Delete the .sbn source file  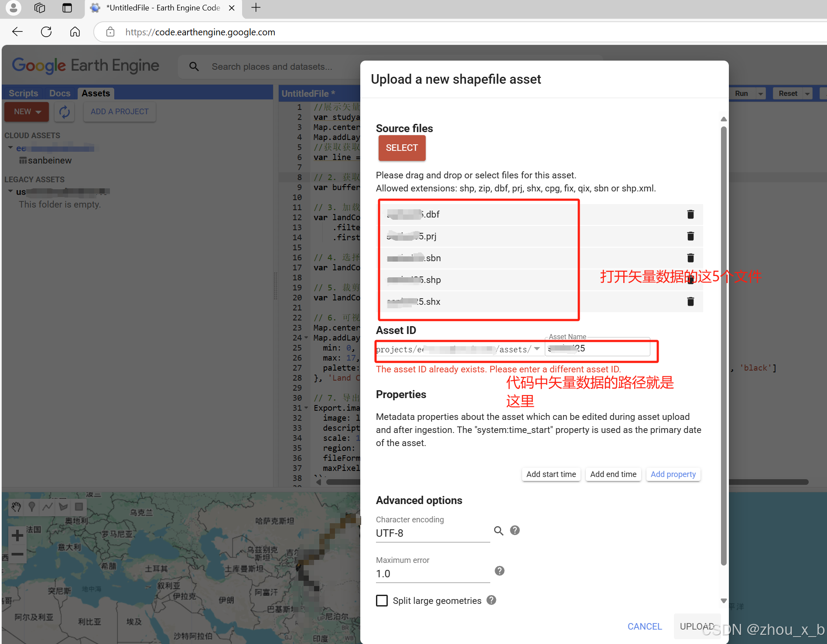[x=690, y=258]
